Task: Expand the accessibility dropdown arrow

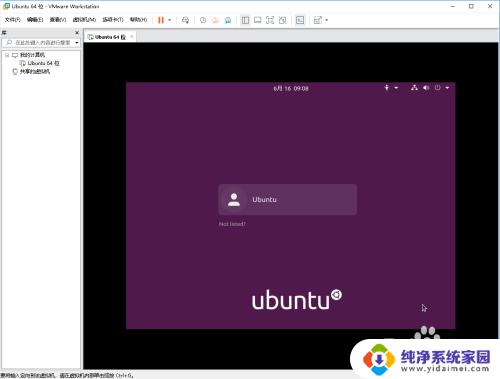Action: pyautogui.click(x=396, y=88)
